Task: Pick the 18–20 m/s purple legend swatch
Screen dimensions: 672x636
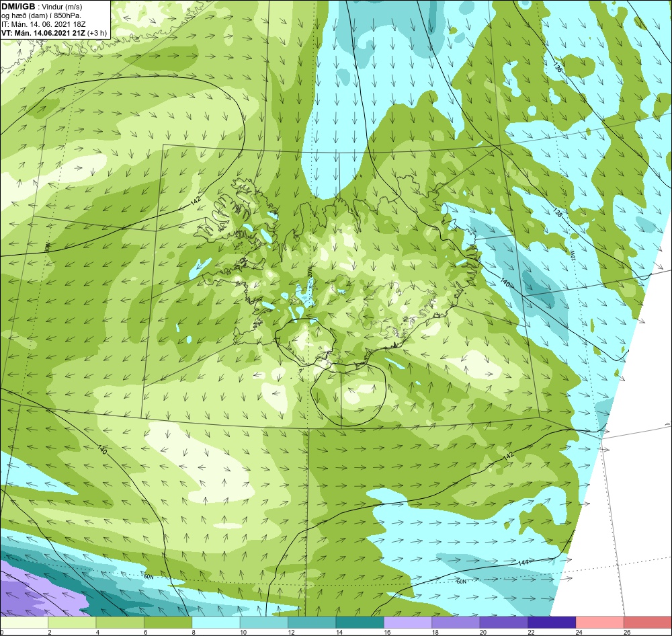Action: (456, 622)
